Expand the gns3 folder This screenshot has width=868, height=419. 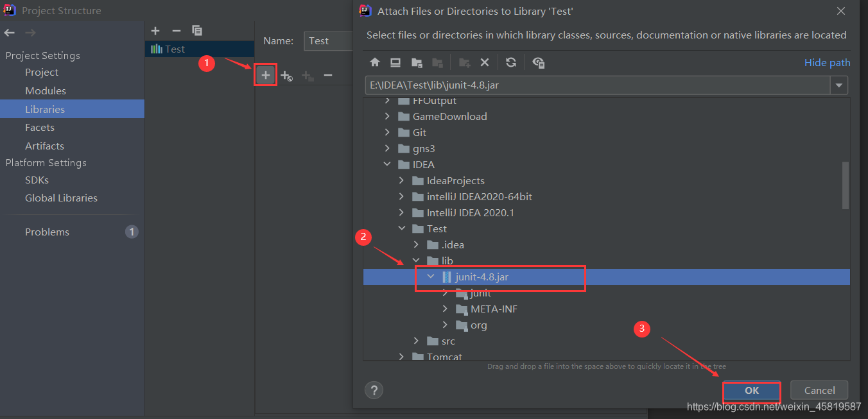coord(387,148)
